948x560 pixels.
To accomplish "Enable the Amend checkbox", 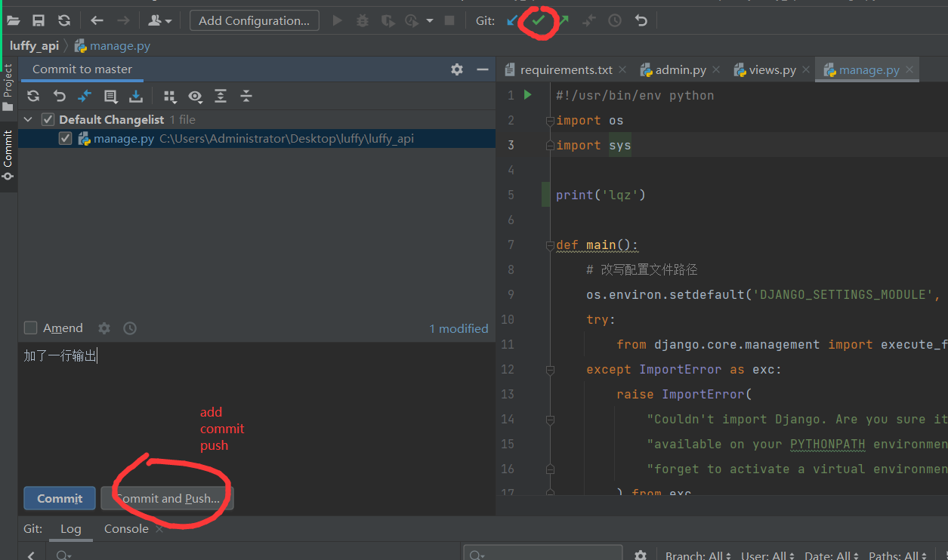I will coord(31,328).
